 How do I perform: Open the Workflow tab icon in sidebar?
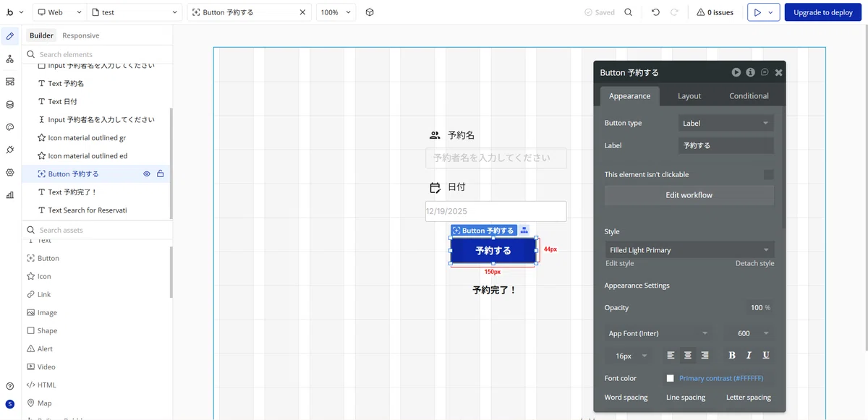9,59
